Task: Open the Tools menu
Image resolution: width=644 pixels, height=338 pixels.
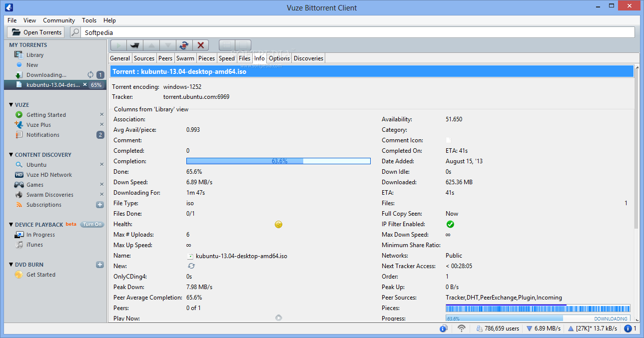Action: point(89,20)
